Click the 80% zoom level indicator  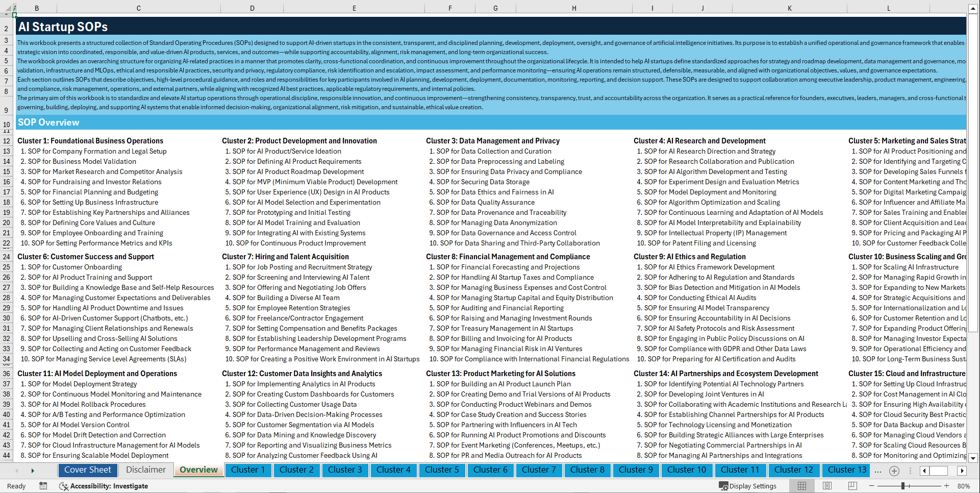[963, 486]
